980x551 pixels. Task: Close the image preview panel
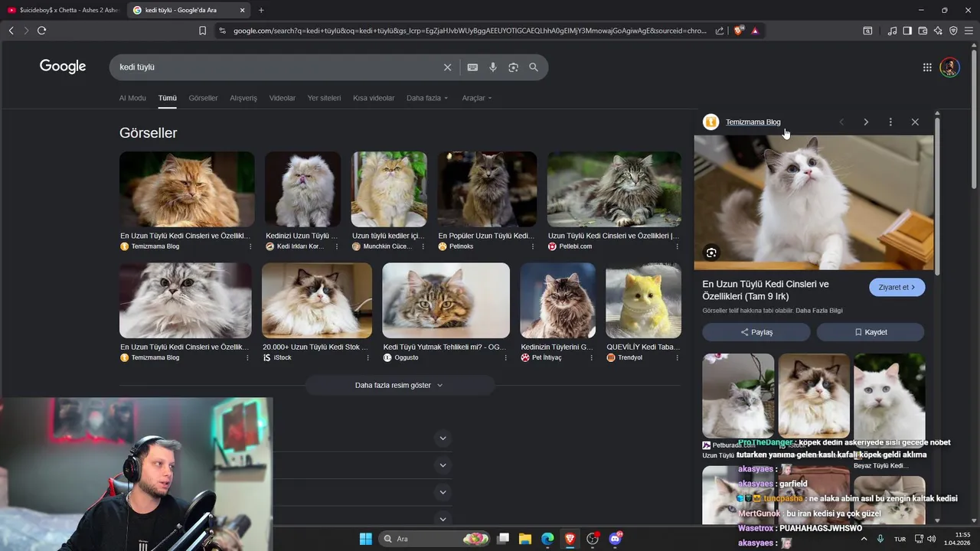click(915, 122)
